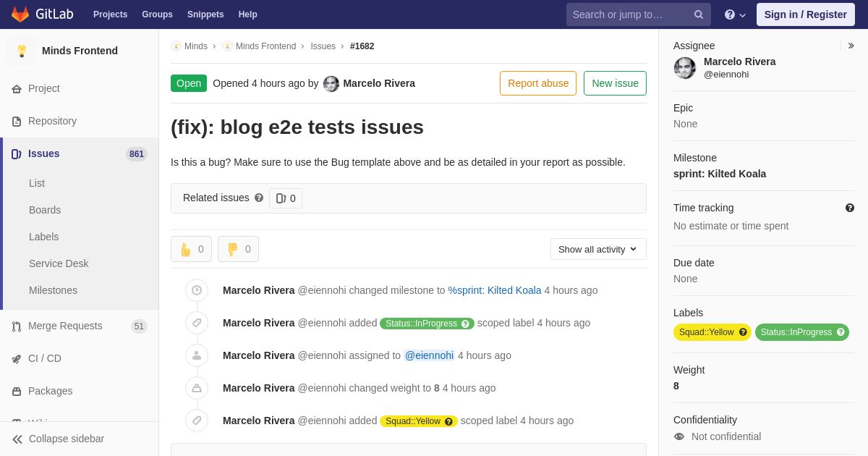Open the Time tracking help icon

coord(850,208)
